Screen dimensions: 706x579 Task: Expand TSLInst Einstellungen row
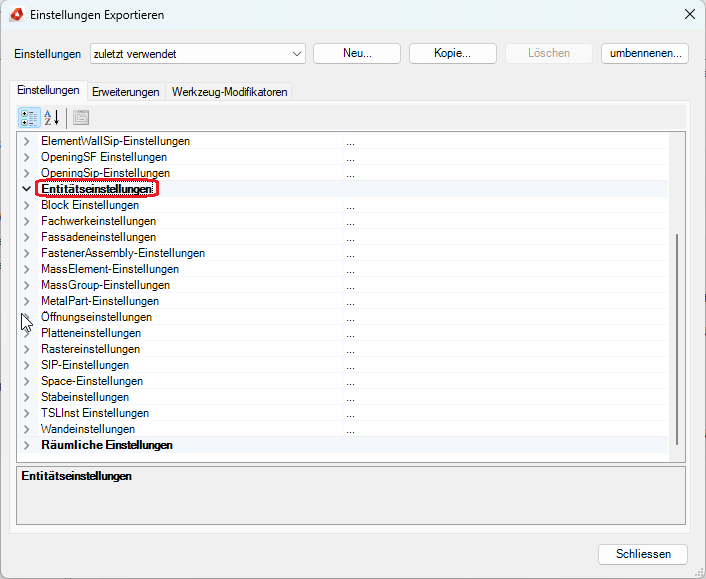point(27,413)
